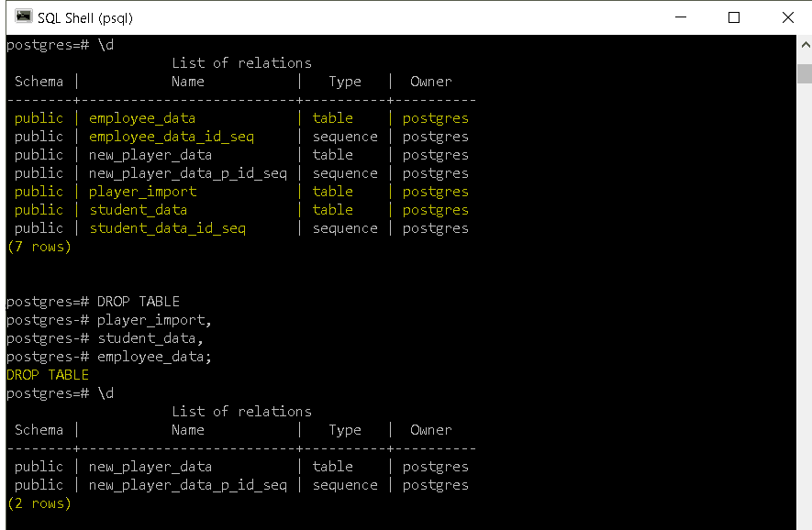Image resolution: width=812 pixels, height=530 pixels.
Task: Click the new_player_data table entry
Action: point(150,154)
